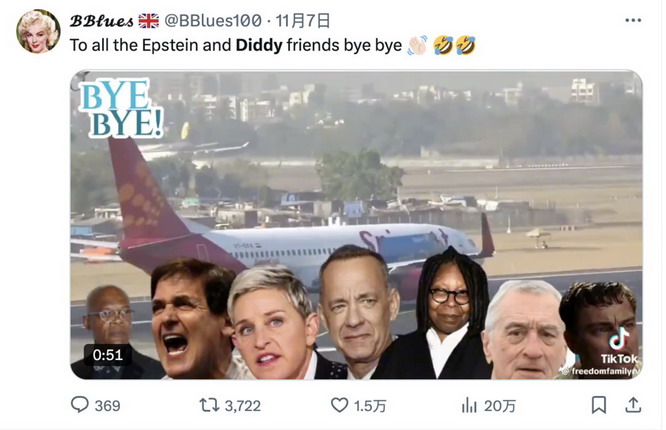Image resolution: width=666 pixels, height=430 pixels.
Task: Open the view analytics bar chart icon
Action: click(x=468, y=405)
